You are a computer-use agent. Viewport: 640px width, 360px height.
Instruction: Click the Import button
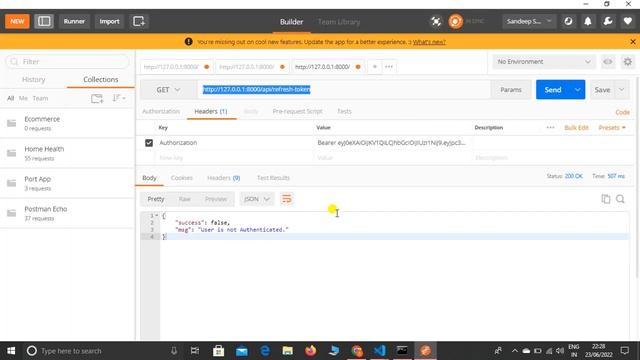point(109,21)
